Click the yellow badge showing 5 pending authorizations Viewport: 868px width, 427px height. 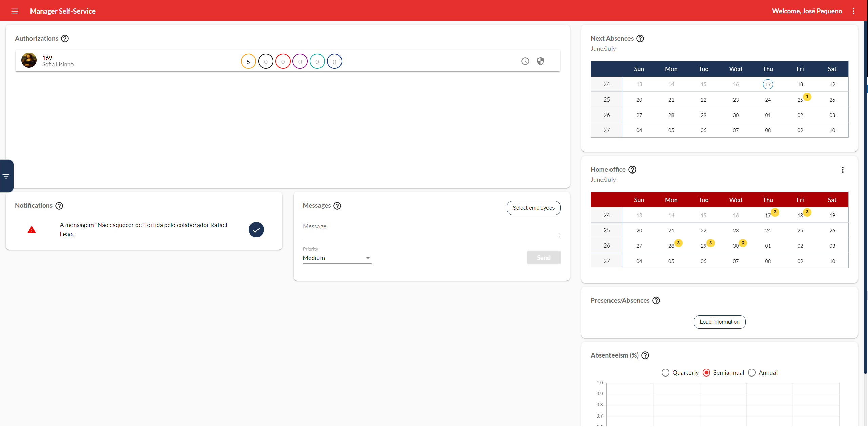tap(248, 61)
